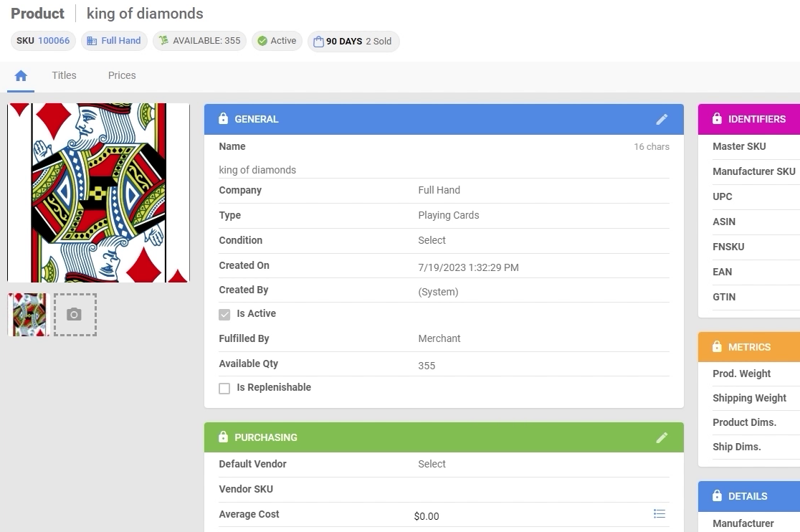The height and width of the screenshot is (532, 800).
Task: Click the 90 DAYS 2 Sold badge
Action: pos(353,42)
